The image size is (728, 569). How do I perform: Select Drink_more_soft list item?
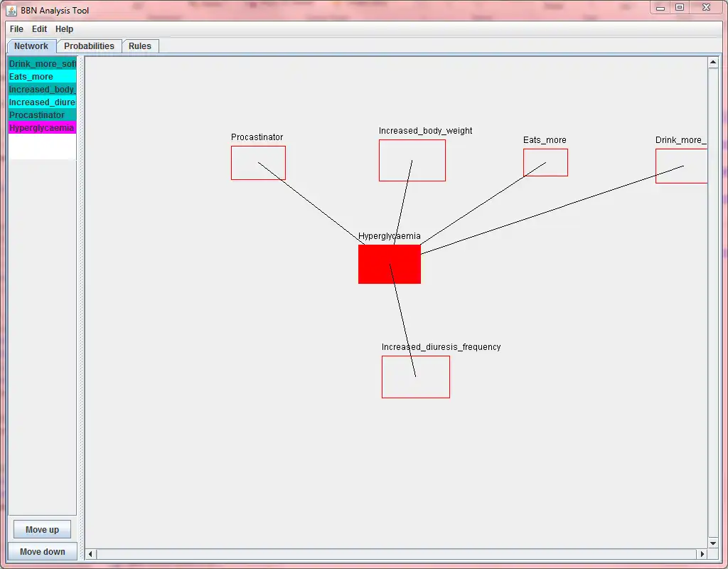pos(42,63)
